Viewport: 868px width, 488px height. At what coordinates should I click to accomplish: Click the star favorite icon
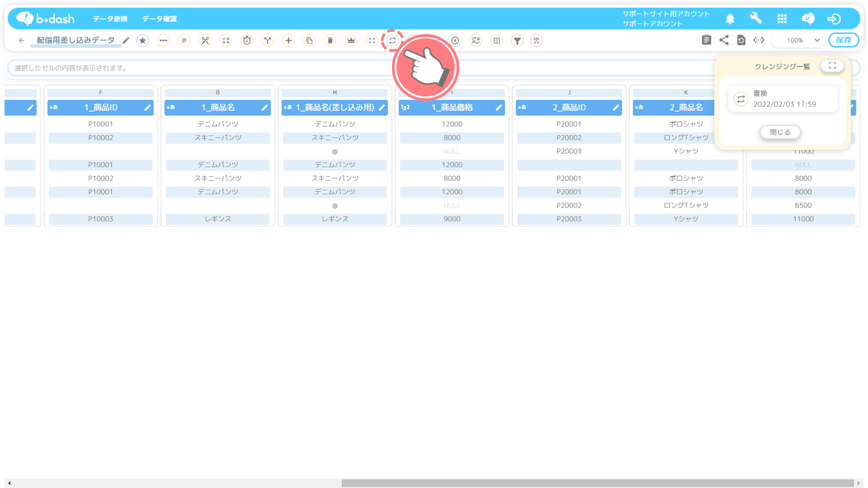[143, 40]
